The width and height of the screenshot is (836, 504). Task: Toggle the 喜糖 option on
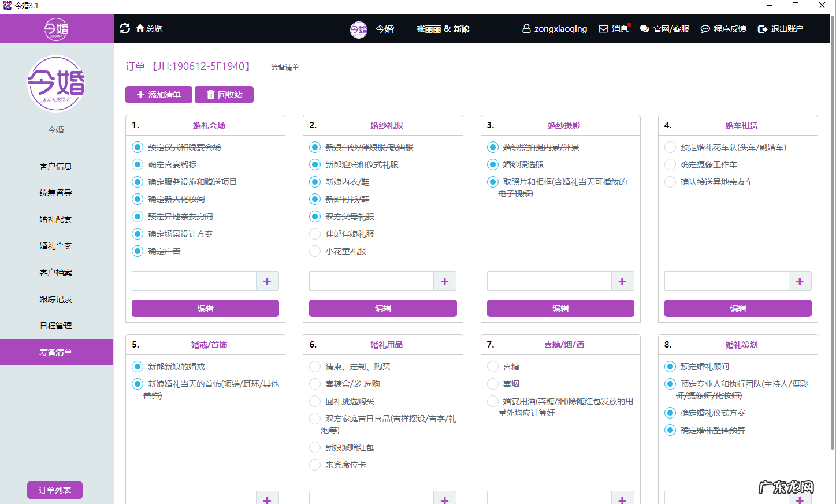[492, 366]
